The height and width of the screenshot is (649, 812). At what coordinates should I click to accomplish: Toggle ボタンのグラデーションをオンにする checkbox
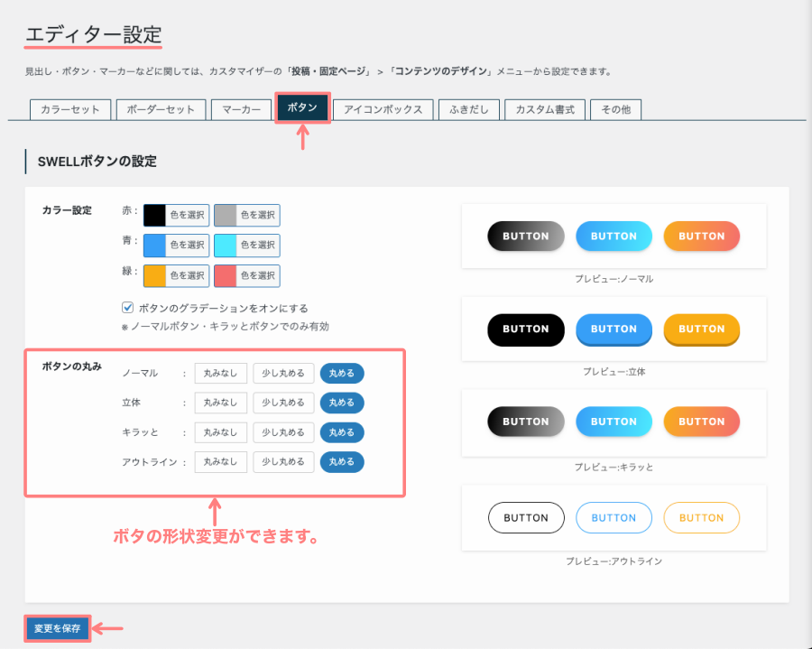[128, 307]
